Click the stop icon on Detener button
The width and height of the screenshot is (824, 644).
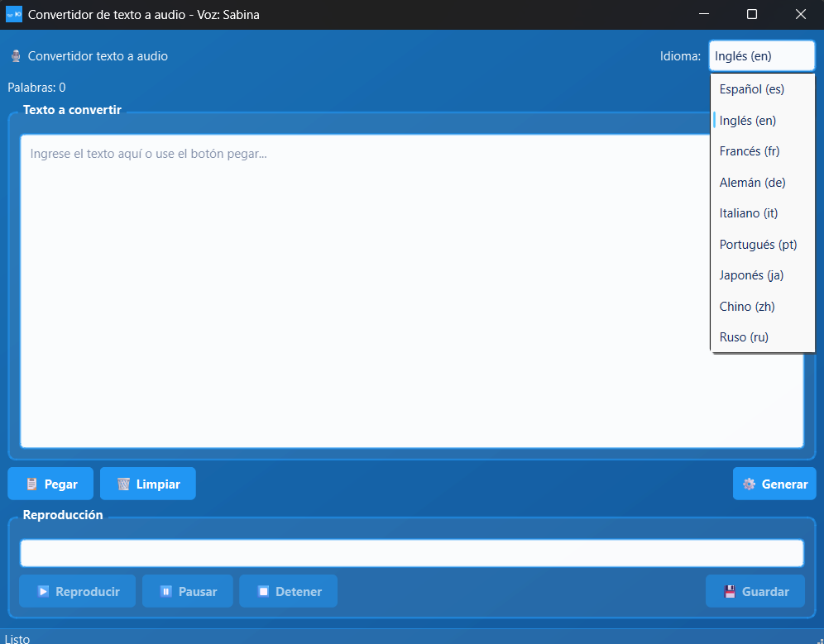[x=263, y=592]
